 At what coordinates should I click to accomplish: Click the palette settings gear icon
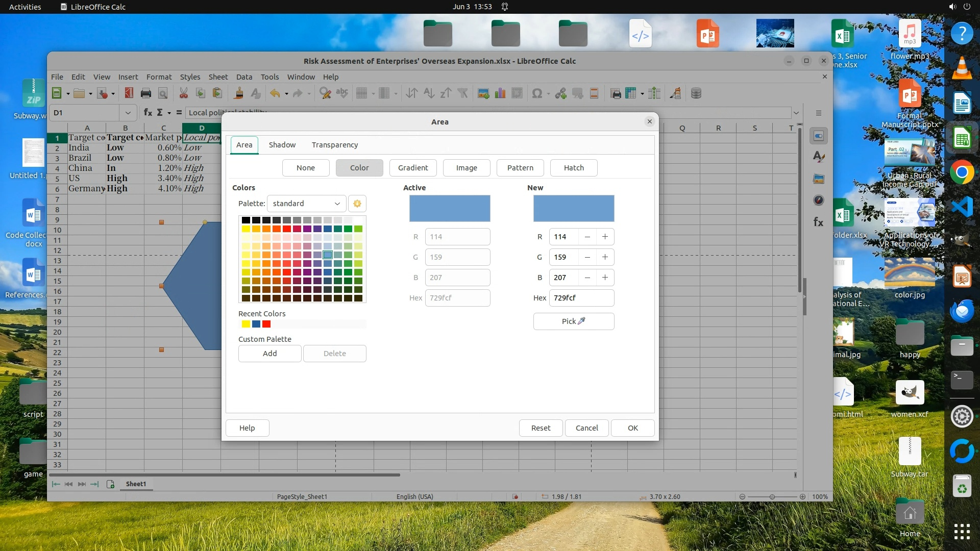(357, 204)
